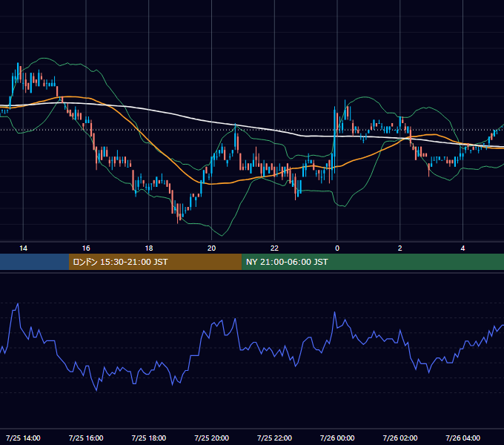Image resolution: width=504 pixels, height=445 pixels.
Task: Click hour label 20 on price chart axis
Action: [x=211, y=248]
